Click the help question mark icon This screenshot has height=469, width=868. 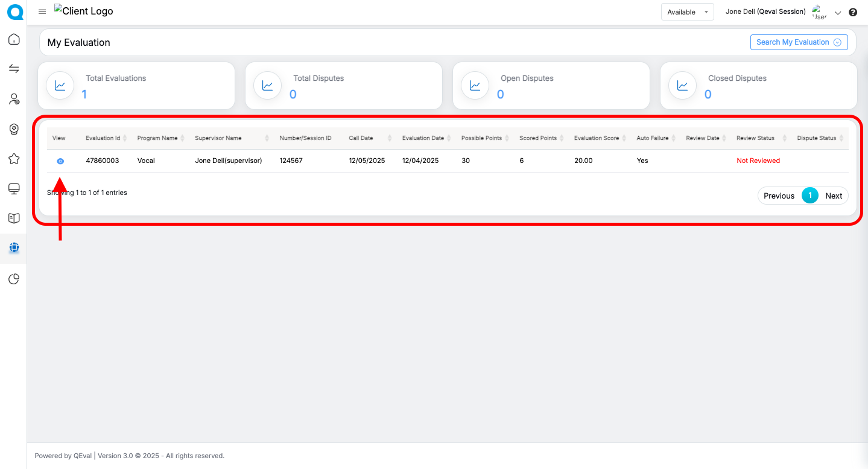click(853, 12)
